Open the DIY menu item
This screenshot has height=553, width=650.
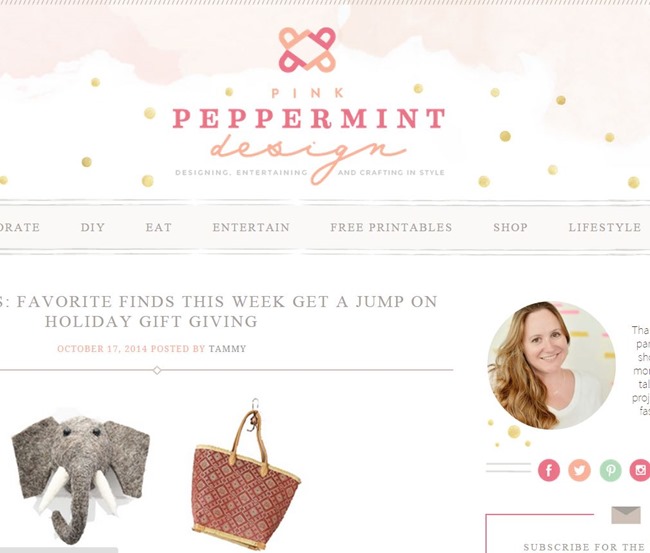pos(93,227)
